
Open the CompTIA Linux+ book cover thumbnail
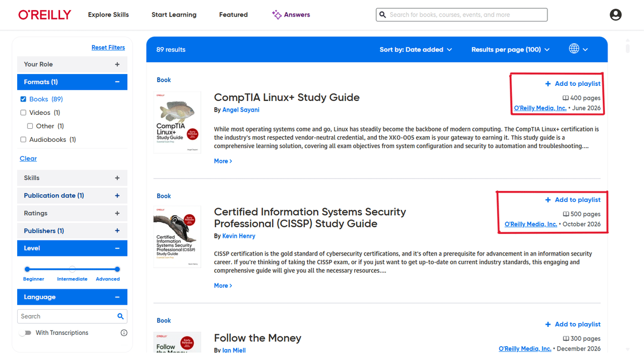point(177,122)
